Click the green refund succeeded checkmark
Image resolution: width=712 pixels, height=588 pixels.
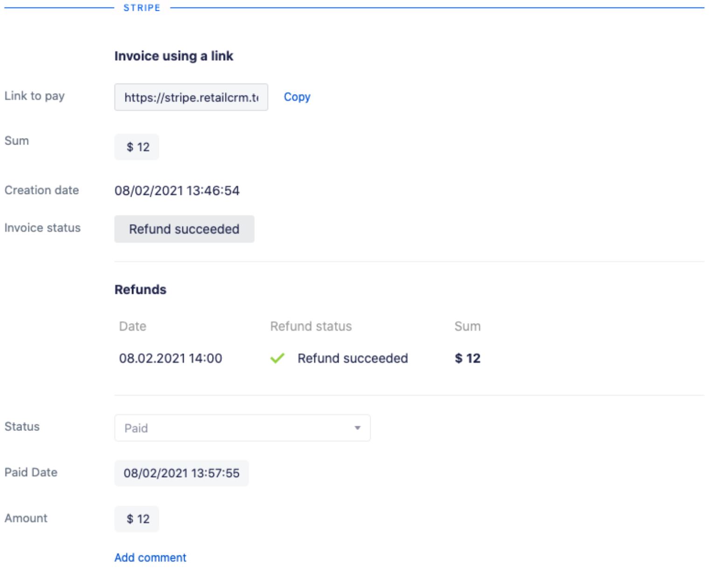(277, 358)
